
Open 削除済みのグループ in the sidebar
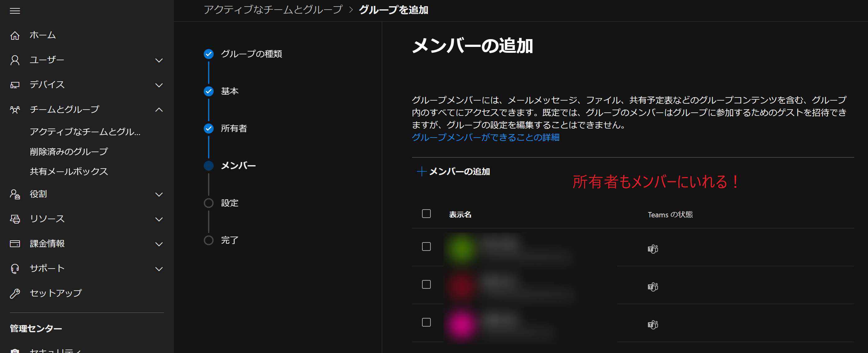pos(69,152)
